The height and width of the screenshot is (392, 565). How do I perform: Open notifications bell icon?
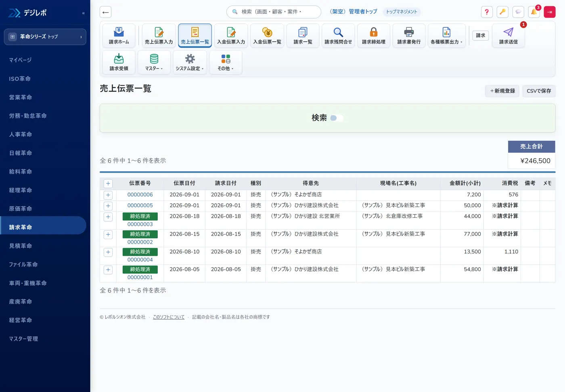pos(534,12)
